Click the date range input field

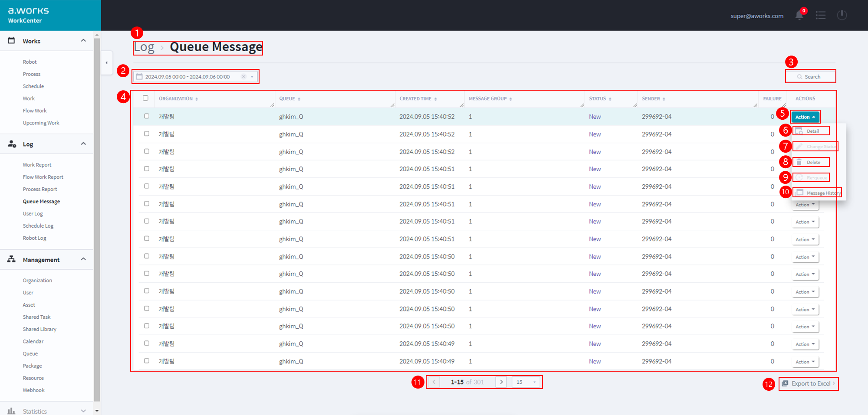[195, 77]
